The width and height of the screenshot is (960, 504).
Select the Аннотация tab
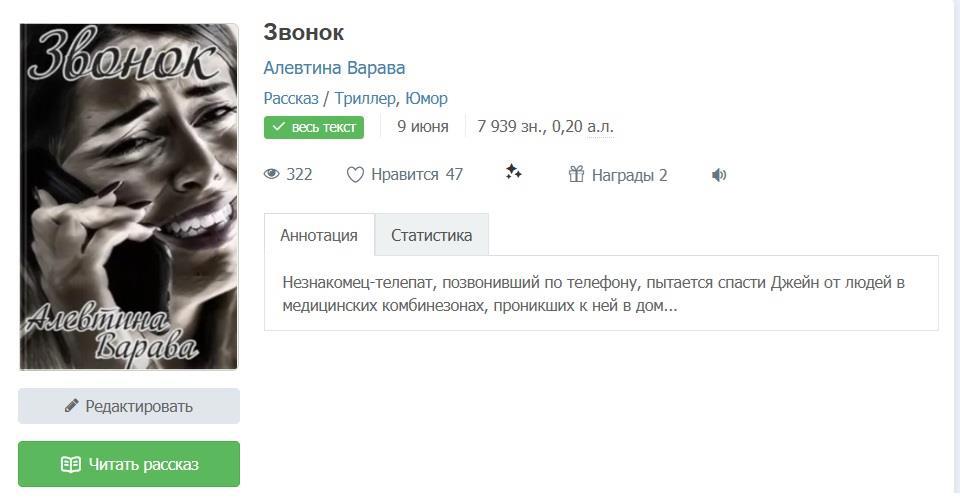(x=319, y=236)
